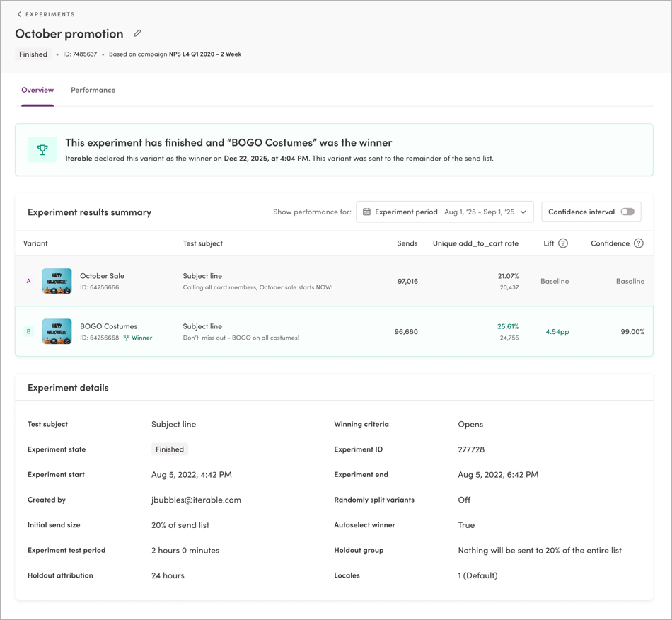Click the Locales value 1 (Default)
Screen dimensions: 672x620
click(478, 575)
